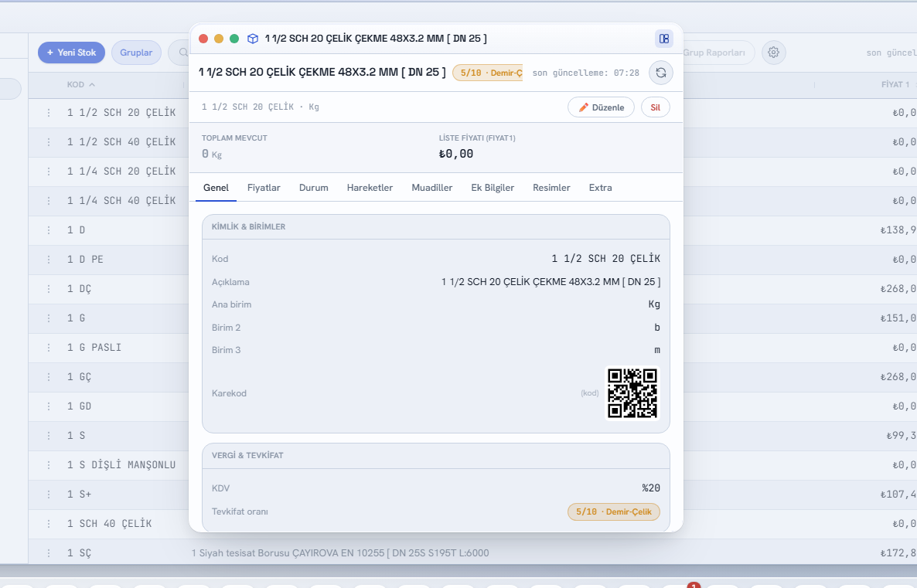
Task: Open row menu dots for 1 1/4 SCH 20 ÇELİK
Action: click(49, 172)
